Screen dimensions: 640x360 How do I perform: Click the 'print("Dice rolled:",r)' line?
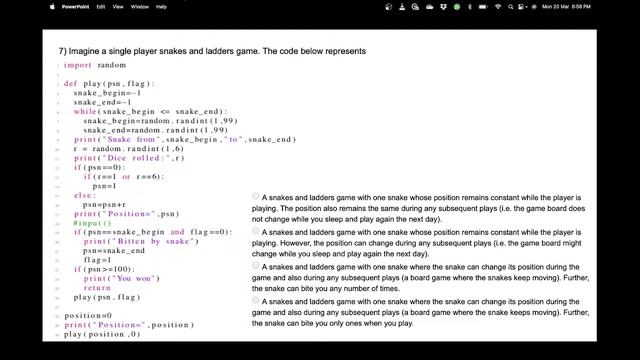click(x=129, y=158)
